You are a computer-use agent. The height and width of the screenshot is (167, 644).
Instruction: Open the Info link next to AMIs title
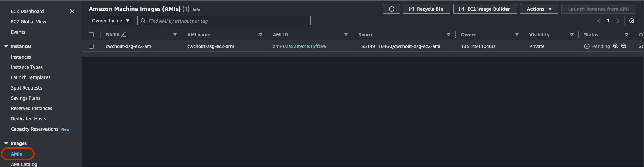(x=196, y=10)
